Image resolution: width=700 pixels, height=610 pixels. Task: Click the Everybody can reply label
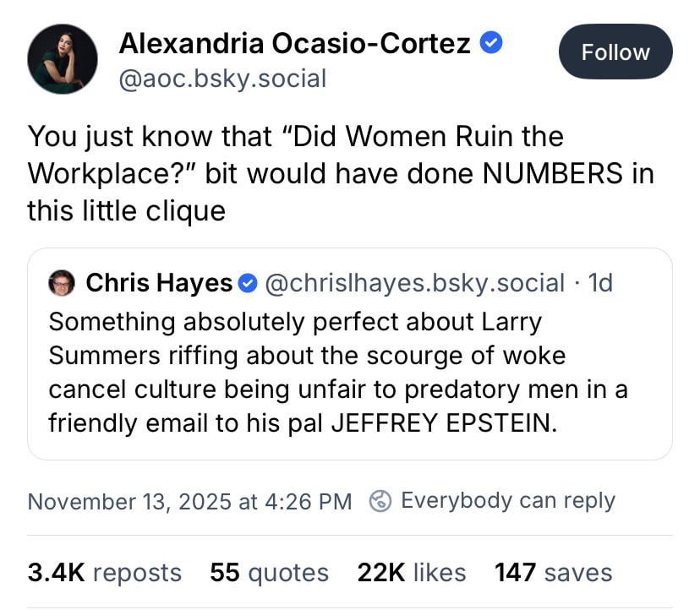[507, 501]
